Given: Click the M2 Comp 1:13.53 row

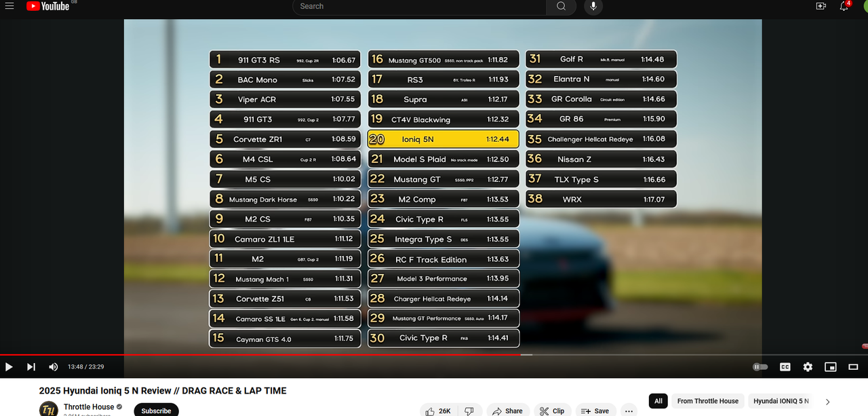Looking at the screenshot, I should (443, 199).
